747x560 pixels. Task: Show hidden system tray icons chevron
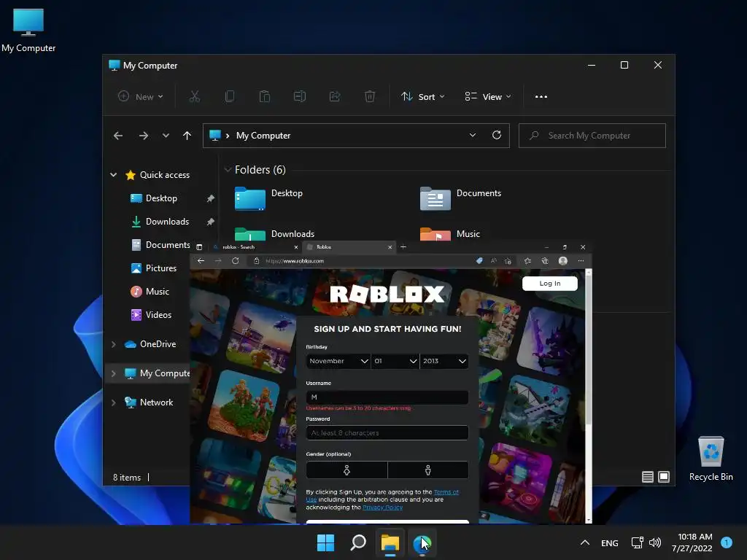pos(584,542)
